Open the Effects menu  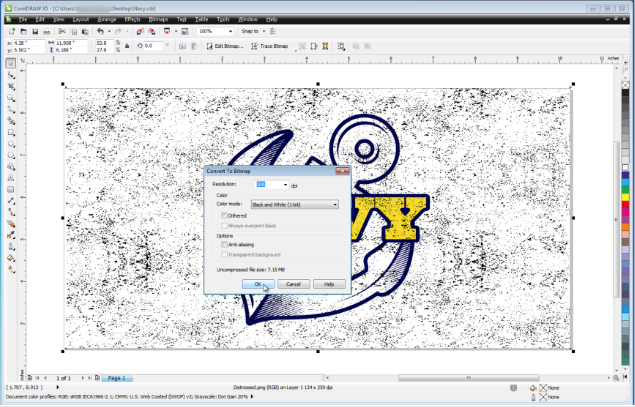point(132,19)
